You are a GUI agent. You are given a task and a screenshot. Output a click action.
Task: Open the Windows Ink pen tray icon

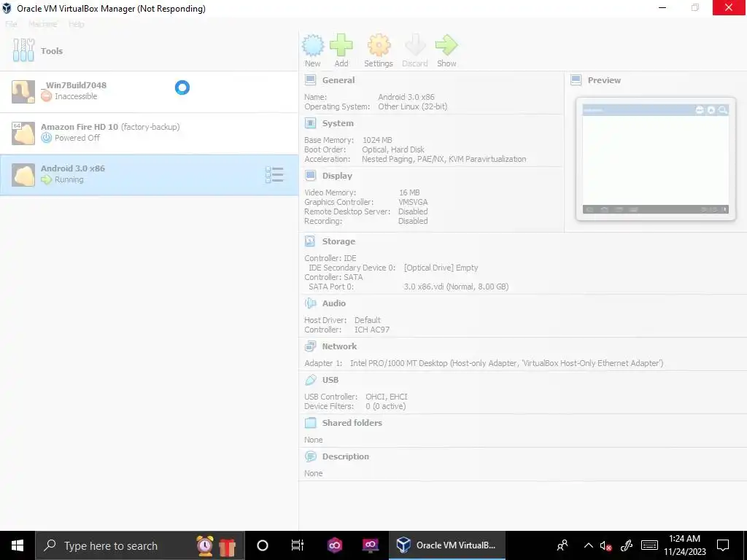point(627,545)
